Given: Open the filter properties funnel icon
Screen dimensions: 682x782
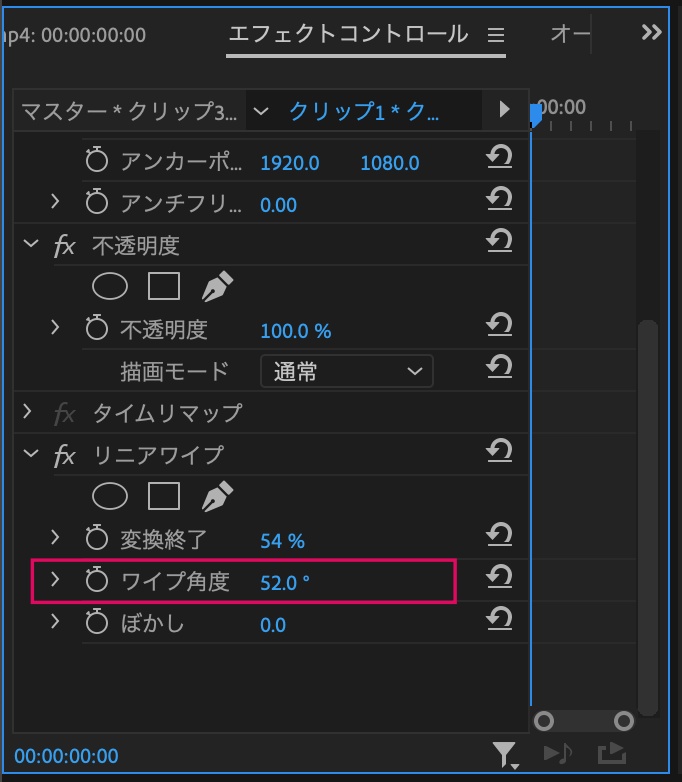Looking at the screenshot, I should 505,754.
